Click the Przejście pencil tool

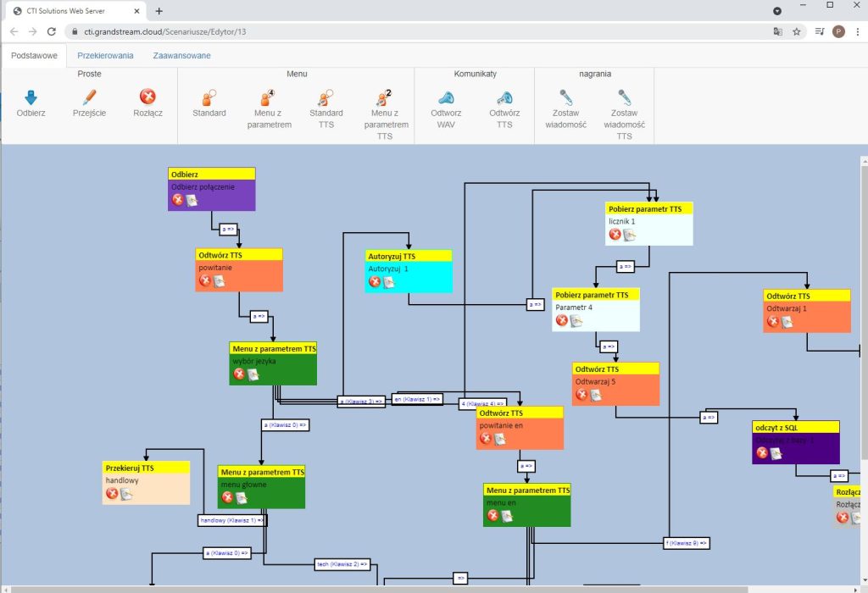(89, 97)
